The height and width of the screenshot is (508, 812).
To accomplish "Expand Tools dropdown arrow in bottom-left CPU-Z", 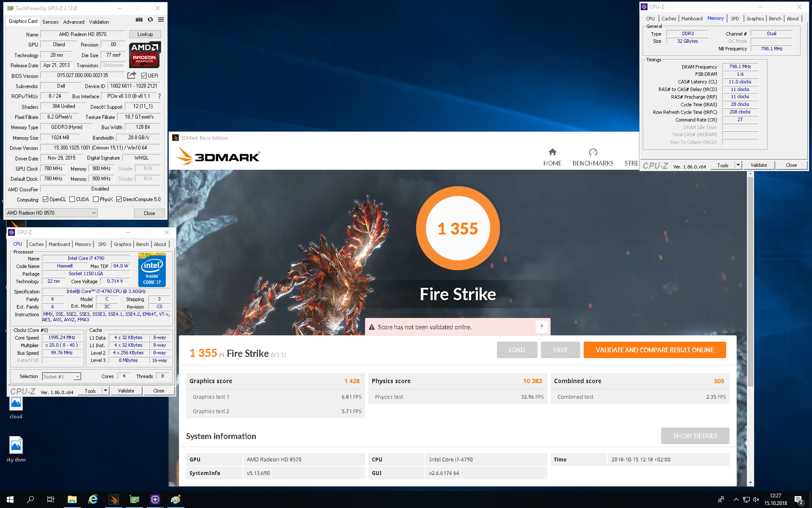I will tap(105, 391).
